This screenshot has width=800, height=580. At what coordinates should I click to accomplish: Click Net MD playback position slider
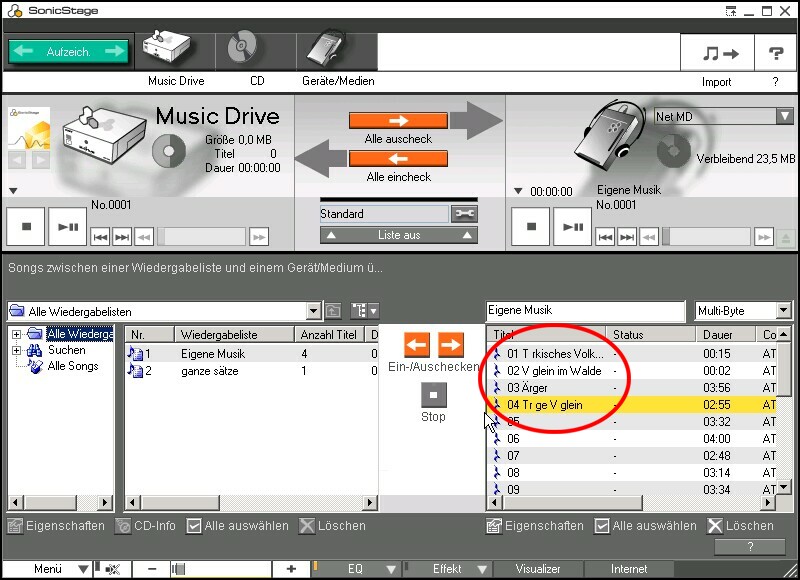(706, 237)
